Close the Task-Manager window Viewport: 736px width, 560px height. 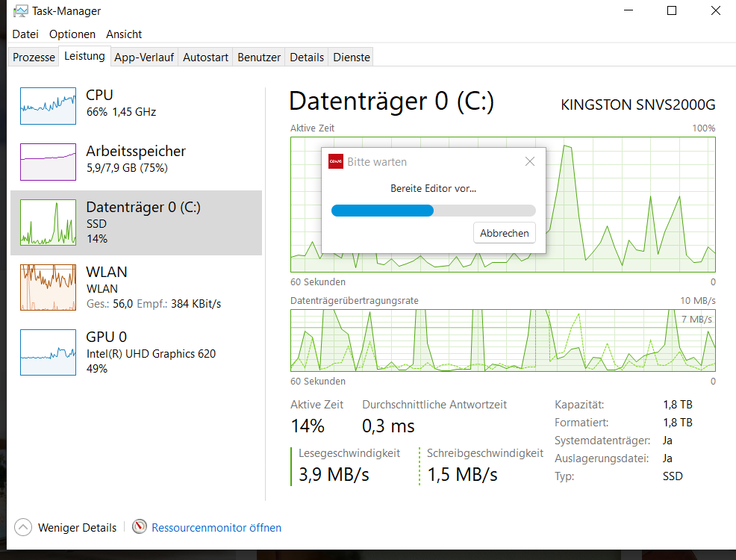coord(715,10)
